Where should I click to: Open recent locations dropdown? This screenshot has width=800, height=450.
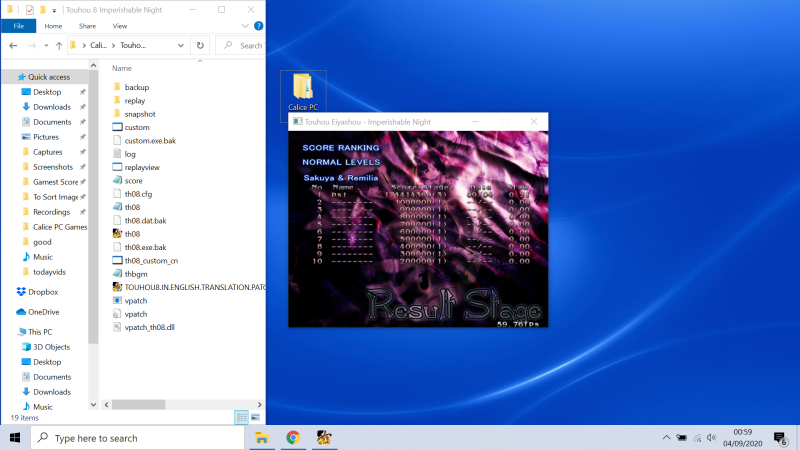(46, 45)
